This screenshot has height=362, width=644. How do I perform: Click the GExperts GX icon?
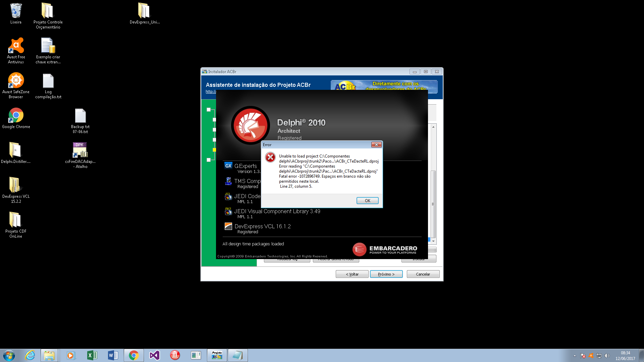tap(228, 166)
